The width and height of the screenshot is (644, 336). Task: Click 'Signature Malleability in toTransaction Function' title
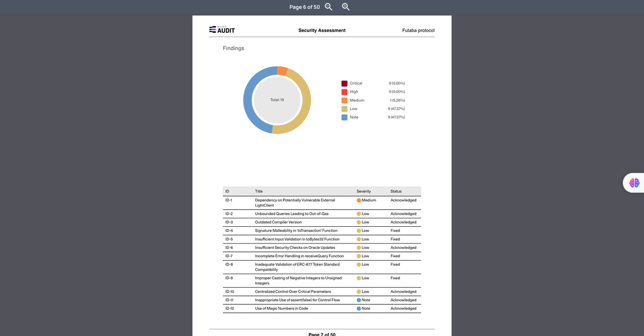point(296,231)
